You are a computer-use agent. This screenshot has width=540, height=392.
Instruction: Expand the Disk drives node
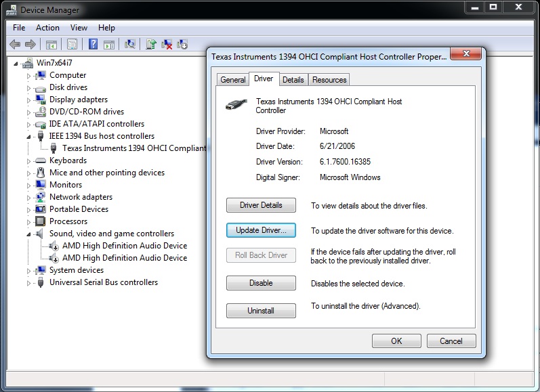pos(28,88)
